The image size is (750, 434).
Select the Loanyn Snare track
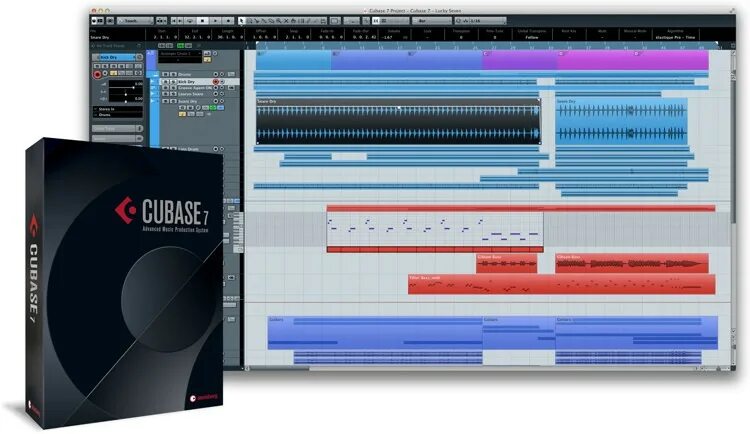[x=191, y=94]
